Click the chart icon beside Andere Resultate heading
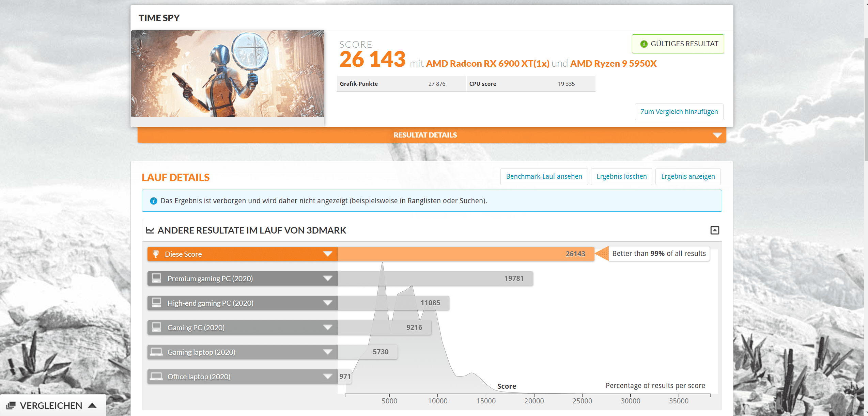This screenshot has height=416, width=868. point(150,230)
